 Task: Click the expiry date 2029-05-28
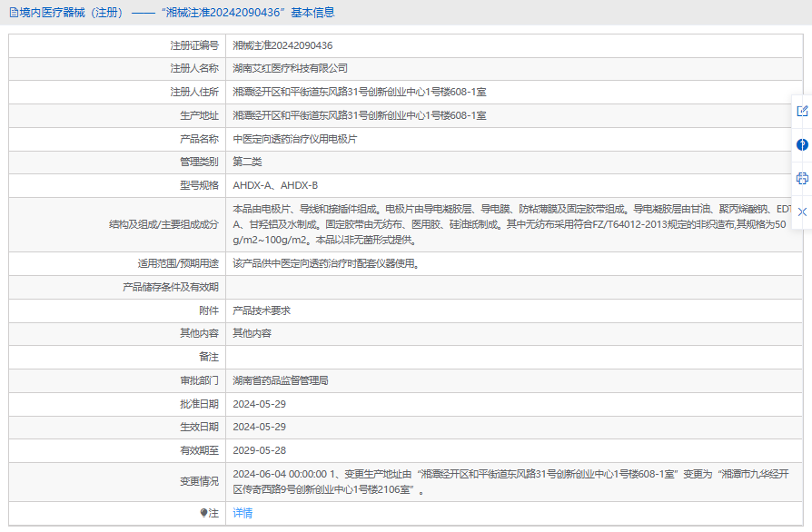[x=259, y=450]
